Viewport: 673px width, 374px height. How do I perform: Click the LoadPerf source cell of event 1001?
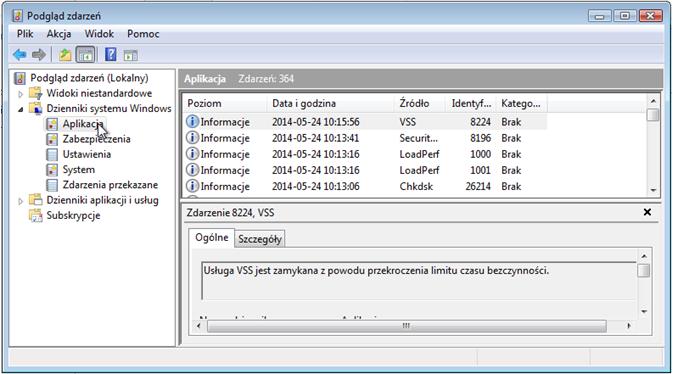[419, 170]
